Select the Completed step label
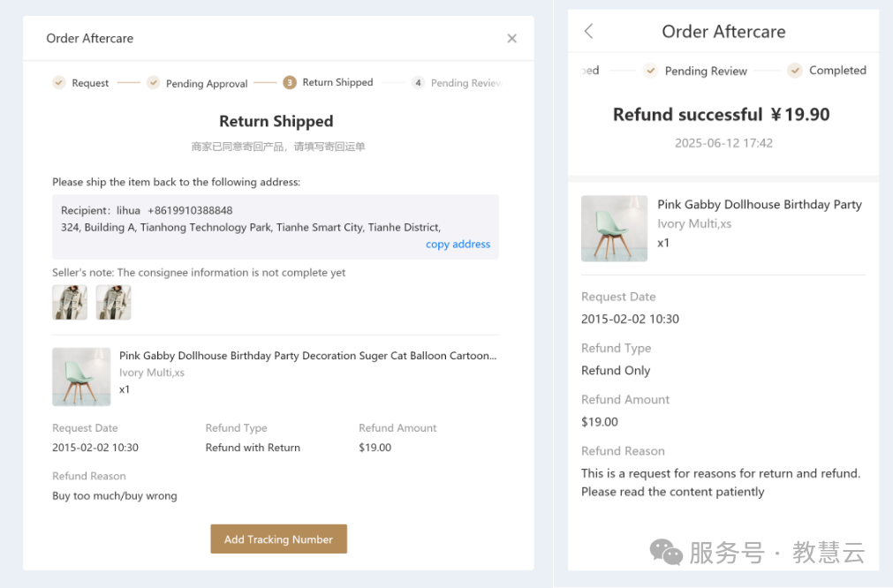 pos(837,71)
